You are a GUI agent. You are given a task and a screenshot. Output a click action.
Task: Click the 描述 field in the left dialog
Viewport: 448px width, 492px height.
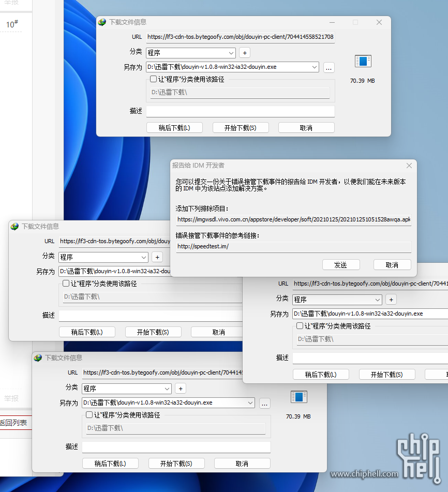(x=151, y=316)
